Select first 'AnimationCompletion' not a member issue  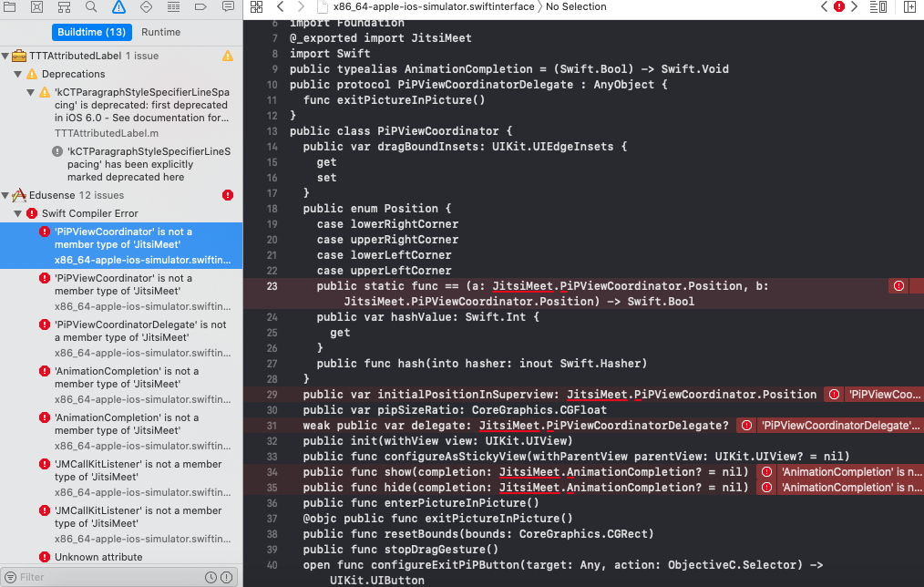[121, 386]
